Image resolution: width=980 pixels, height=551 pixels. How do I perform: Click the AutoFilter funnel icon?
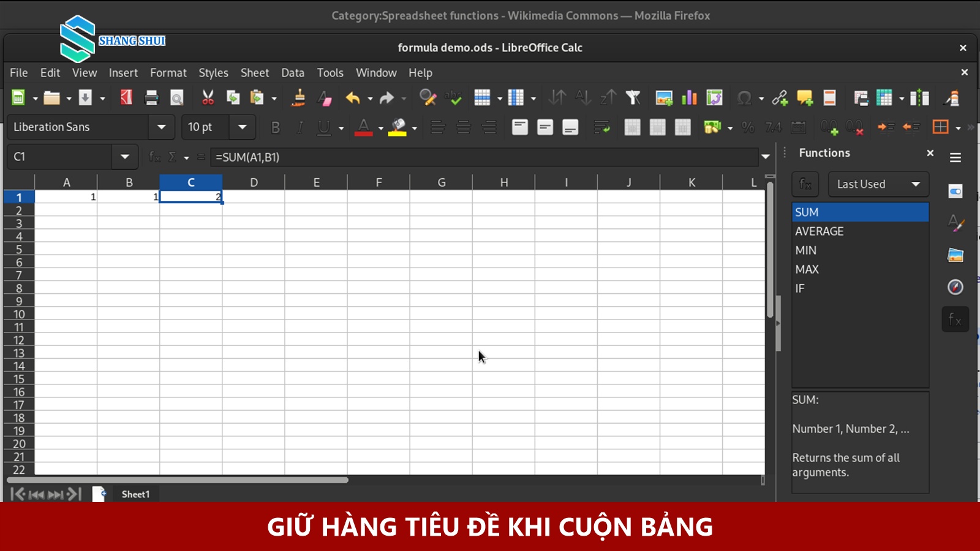click(633, 98)
